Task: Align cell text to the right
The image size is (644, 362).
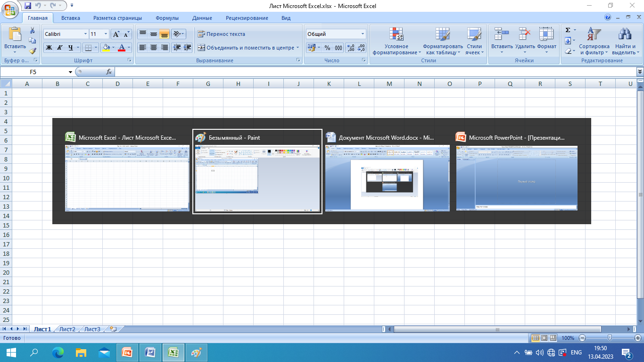Action: click(164, 48)
